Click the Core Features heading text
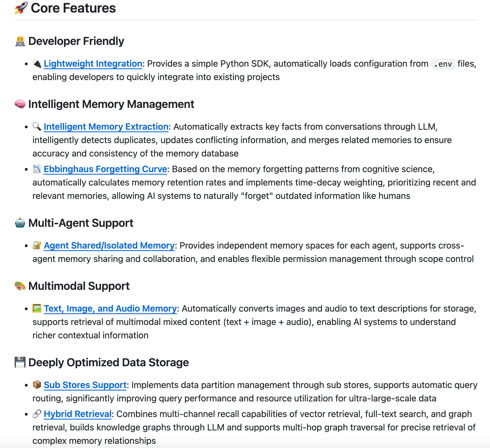The width and height of the screenshot is (490, 448). (x=73, y=8)
